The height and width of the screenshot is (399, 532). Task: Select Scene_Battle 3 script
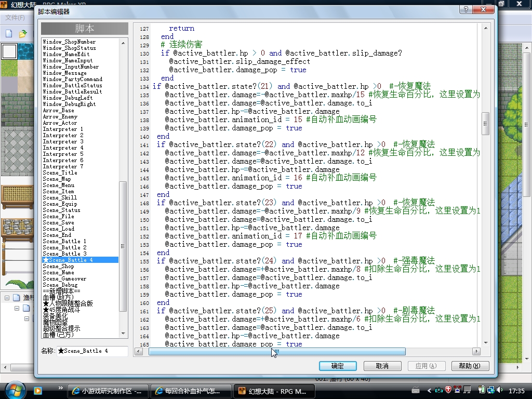click(x=64, y=254)
